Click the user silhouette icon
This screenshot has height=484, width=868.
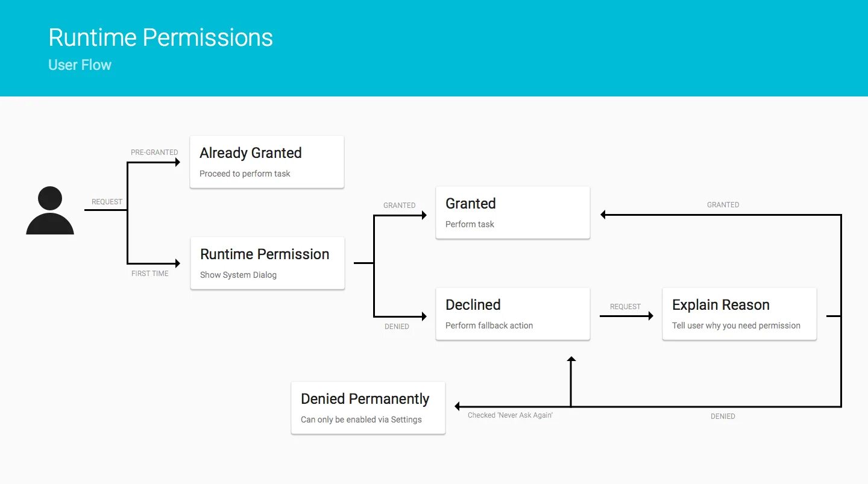pos(50,210)
